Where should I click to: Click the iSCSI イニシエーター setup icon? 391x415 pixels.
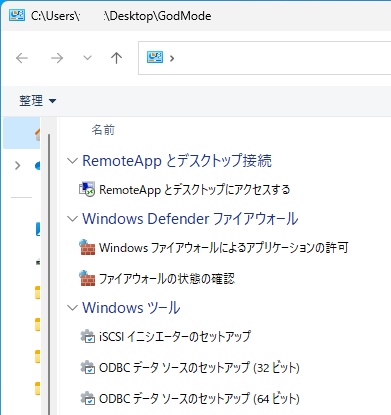tap(88, 337)
